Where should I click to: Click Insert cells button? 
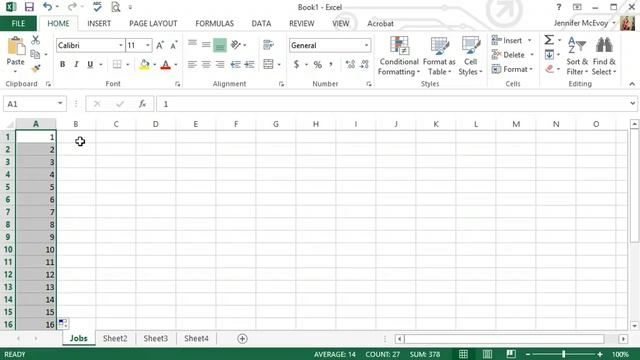(x=512, y=40)
